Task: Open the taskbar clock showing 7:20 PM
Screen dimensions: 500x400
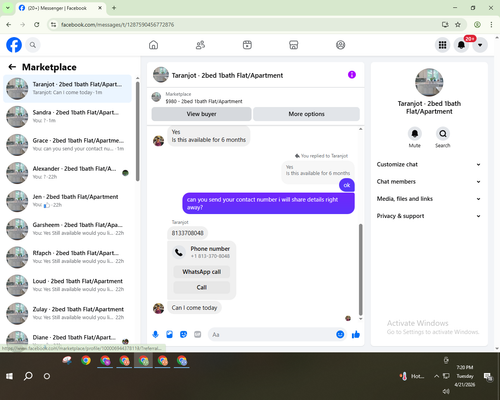Action: click(x=465, y=376)
